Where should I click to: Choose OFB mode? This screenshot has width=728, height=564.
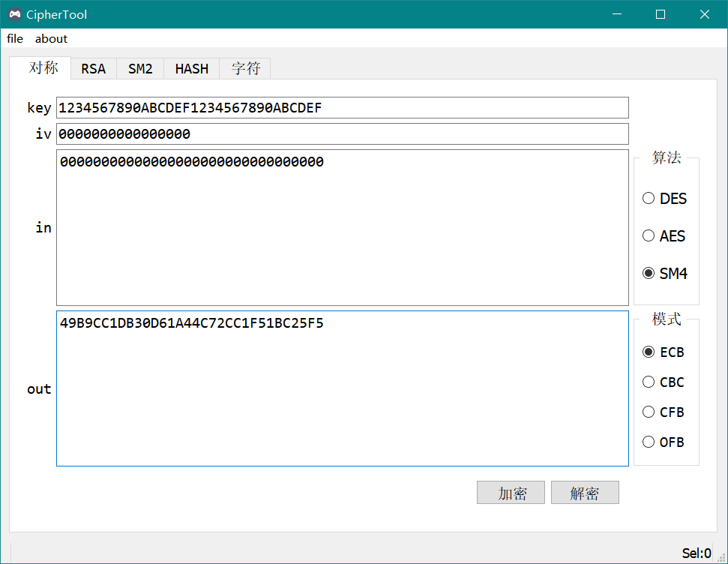point(664,442)
